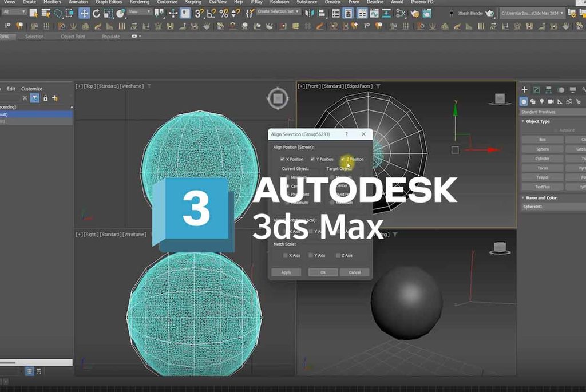
Task: Click OK in Align Selection dialog
Action: [323, 272]
